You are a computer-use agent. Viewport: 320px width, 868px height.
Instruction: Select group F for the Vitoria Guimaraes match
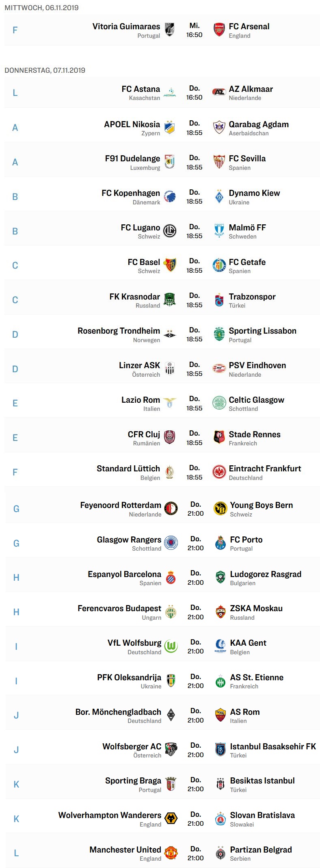coord(15,30)
